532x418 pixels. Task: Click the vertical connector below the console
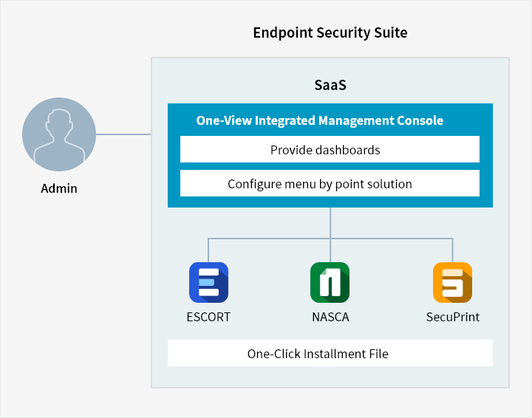point(330,223)
